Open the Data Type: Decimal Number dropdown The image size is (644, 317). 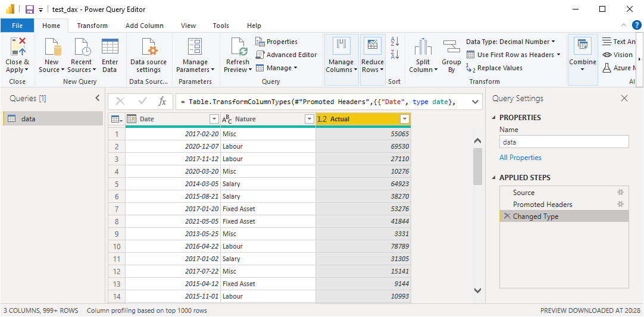click(510, 42)
